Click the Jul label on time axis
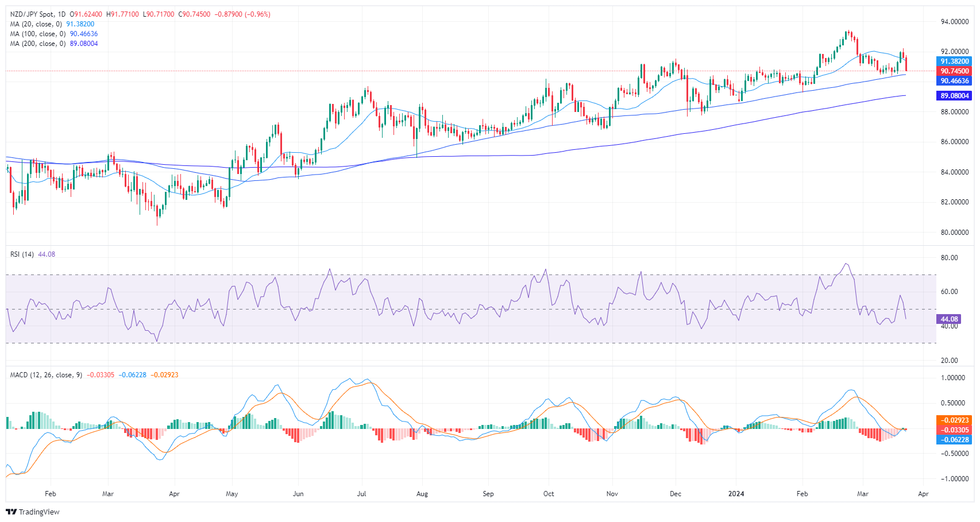The height and width of the screenshot is (522, 980). pos(361,494)
